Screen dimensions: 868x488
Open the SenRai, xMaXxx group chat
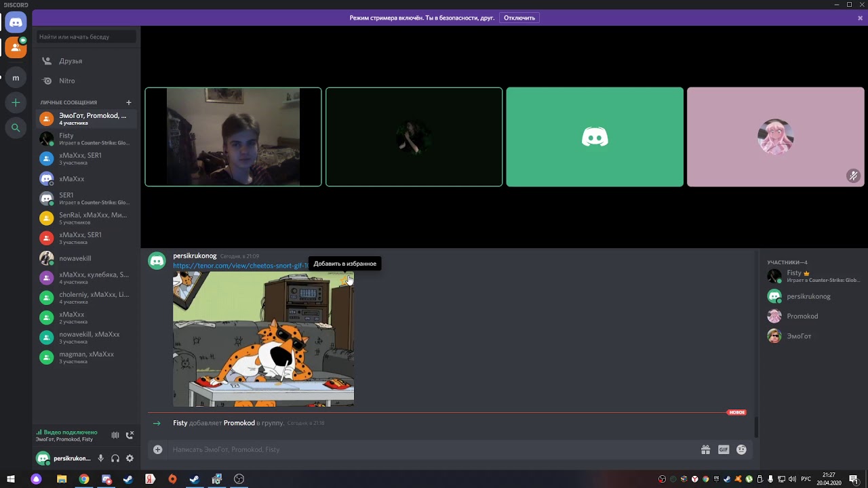coord(86,218)
